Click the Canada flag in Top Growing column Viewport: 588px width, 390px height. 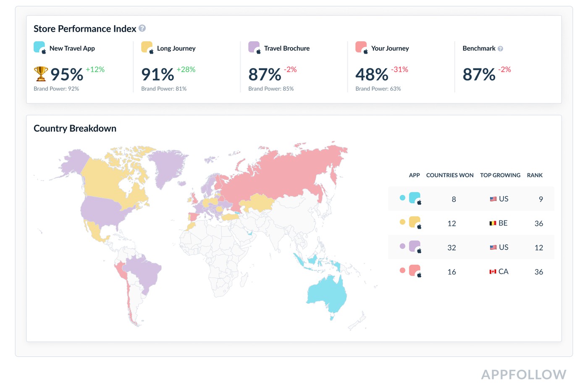(493, 272)
